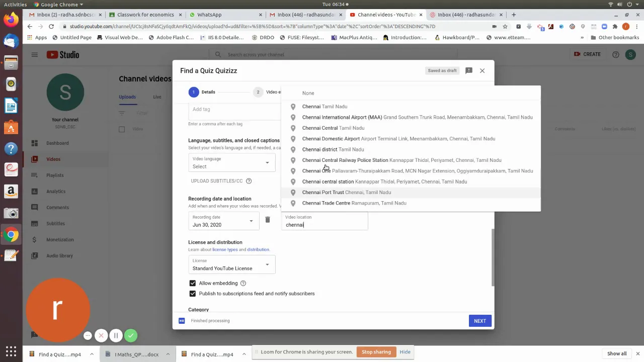This screenshot has width=644, height=362.
Task: Open Playlists in the sidebar
Action: click(55, 175)
